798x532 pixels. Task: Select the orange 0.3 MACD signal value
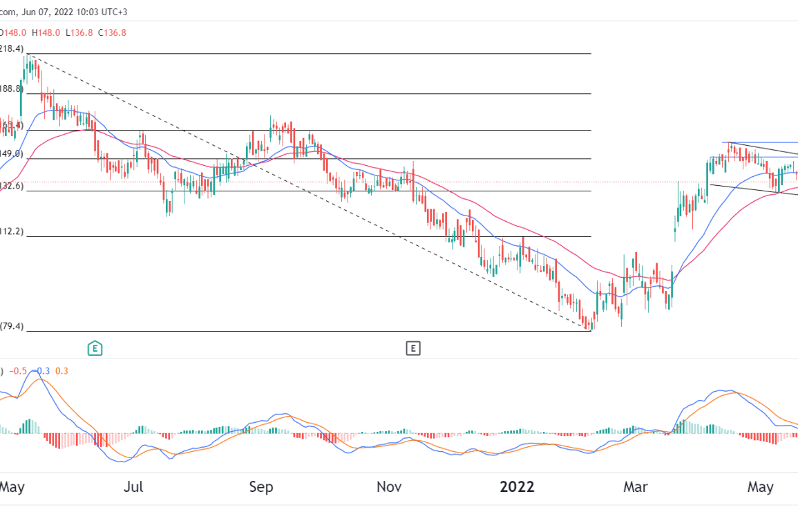coord(61,371)
